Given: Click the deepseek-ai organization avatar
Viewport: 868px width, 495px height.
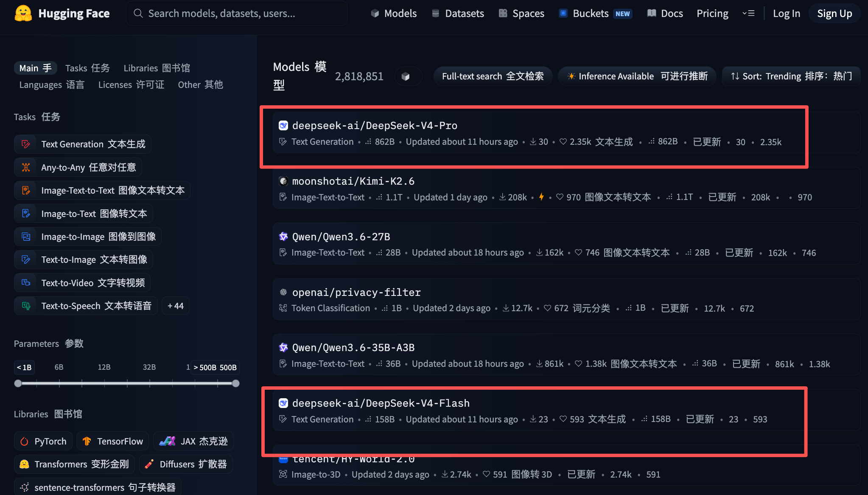Looking at the screenshot, I should point(283,125).
